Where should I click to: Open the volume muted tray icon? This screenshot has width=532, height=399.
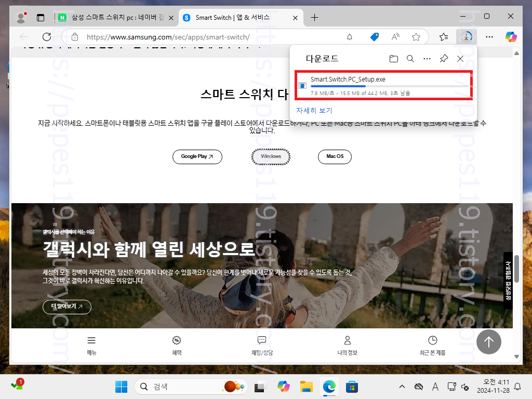465,387
